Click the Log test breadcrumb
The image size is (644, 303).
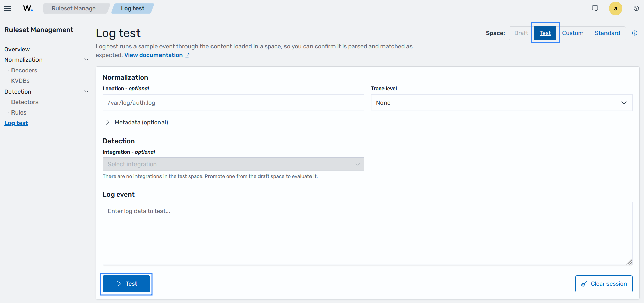coord(132,8)
